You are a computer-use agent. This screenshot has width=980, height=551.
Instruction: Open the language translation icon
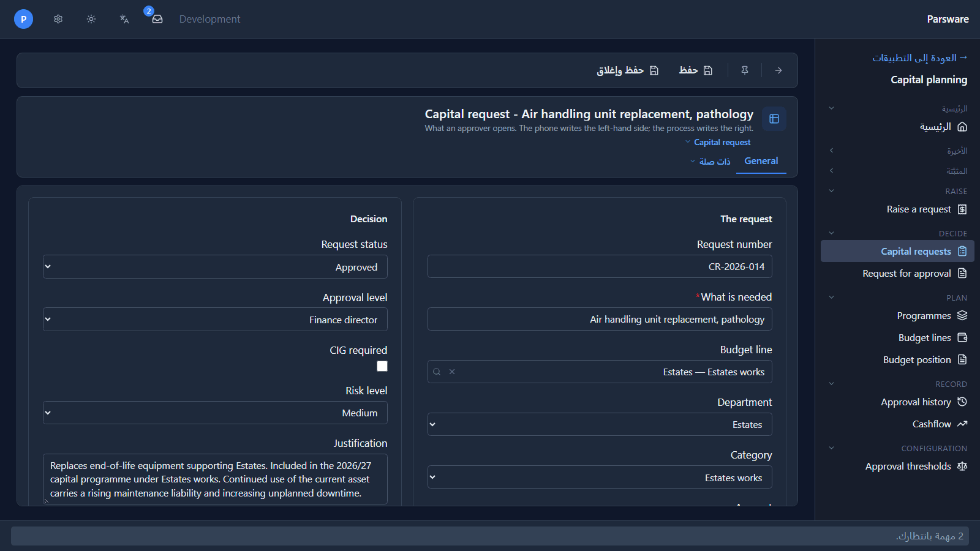pyautogui.click(x=124, y=19)
